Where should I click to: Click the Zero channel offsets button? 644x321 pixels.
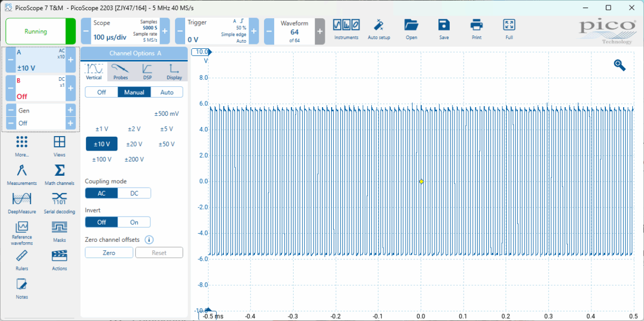[109, 253]
